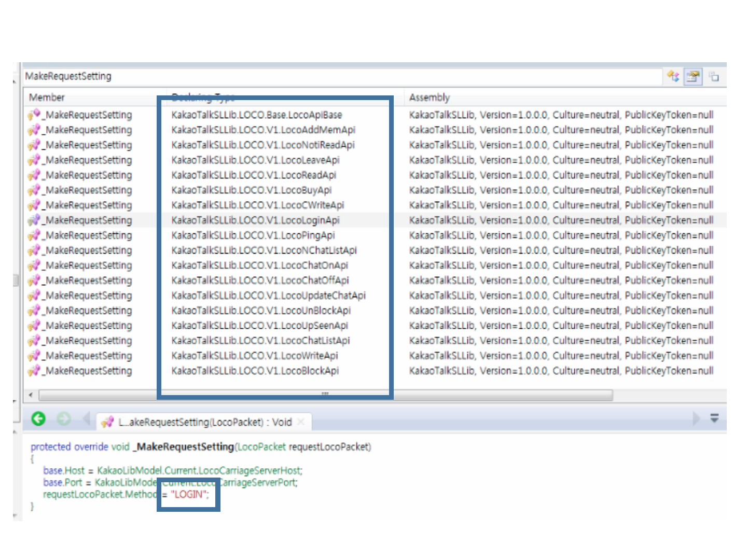This screenshot has height=560, width=747.
Task: Toggle the type search mode icon
Action: tap(673, 76)
